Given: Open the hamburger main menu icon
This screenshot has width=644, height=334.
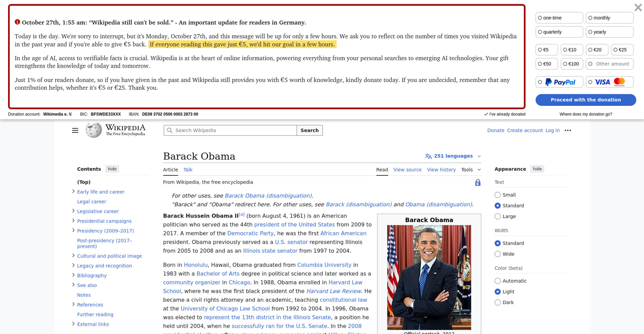Looking at the screenshot, I should (x=75, y=130).
